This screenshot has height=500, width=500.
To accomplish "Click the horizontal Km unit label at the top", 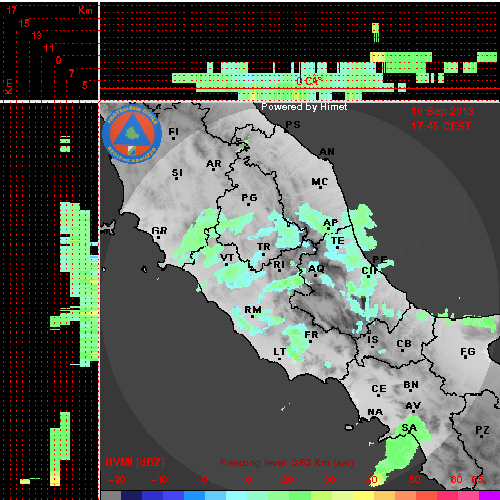I will 85,10.
